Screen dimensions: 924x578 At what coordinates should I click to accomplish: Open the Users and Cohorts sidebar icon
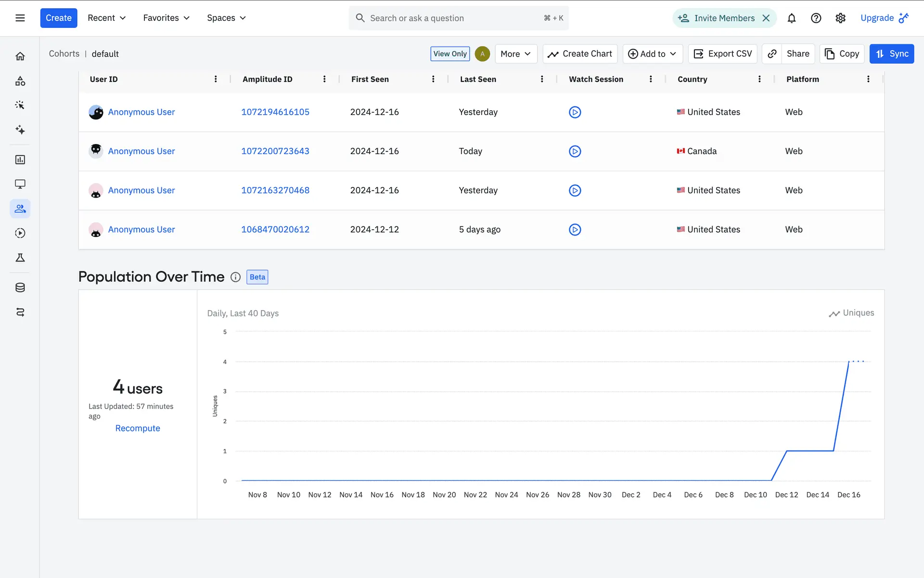click(20, 209)
